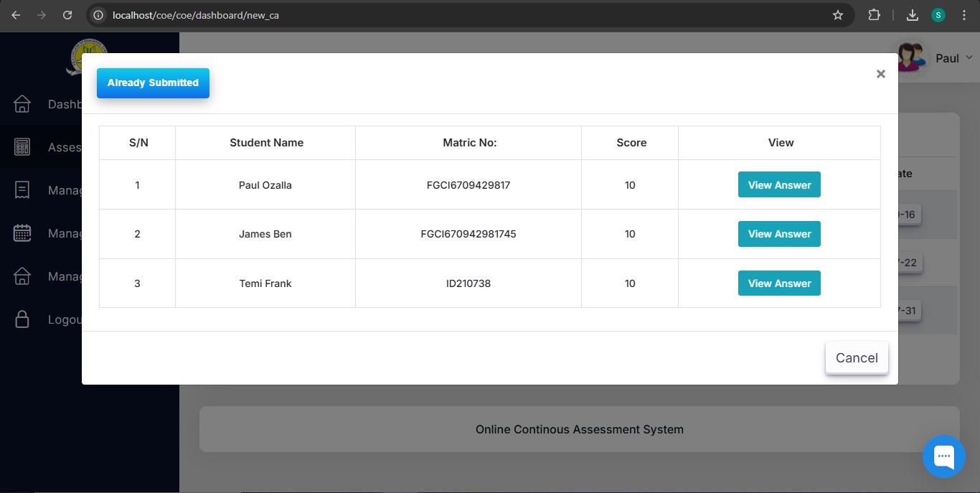The image size is (980, 493).
Task: View answer for James Ben
Action: click(x=779, y=234)
